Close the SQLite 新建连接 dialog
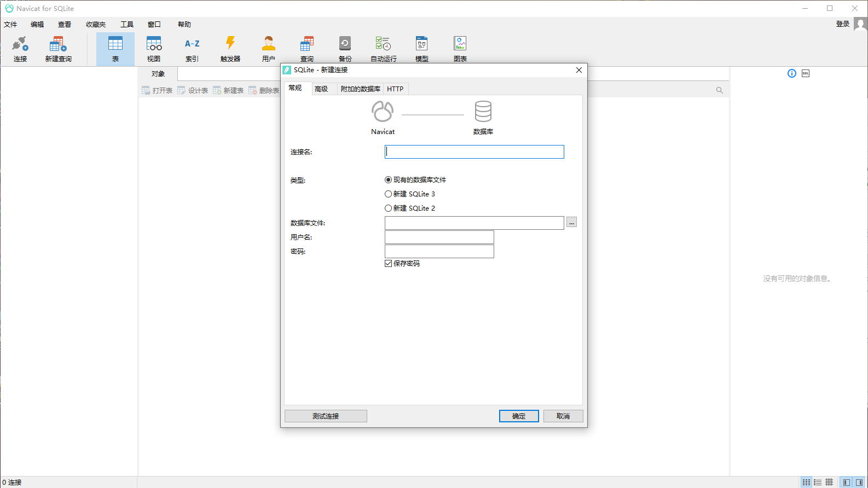 (x=579, y=70)
